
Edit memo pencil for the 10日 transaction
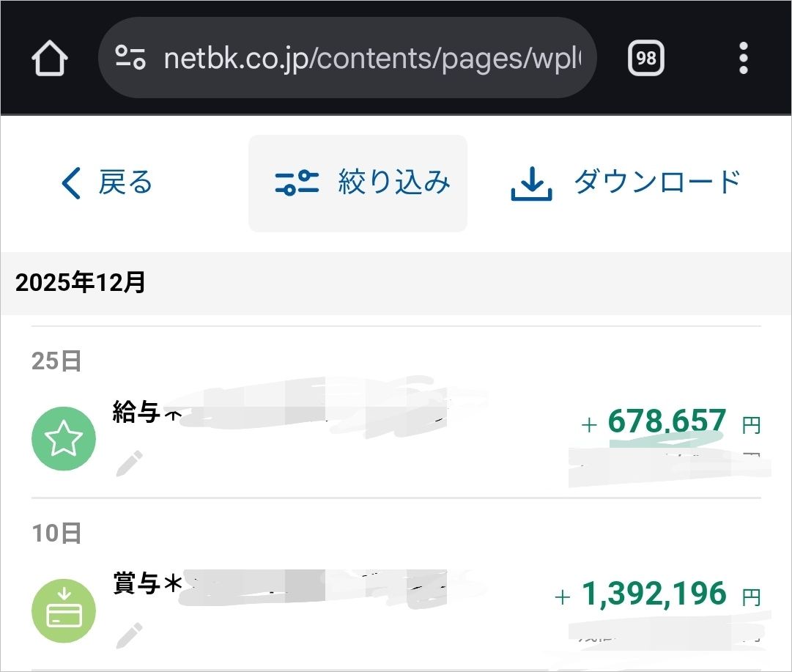point(130,635)
